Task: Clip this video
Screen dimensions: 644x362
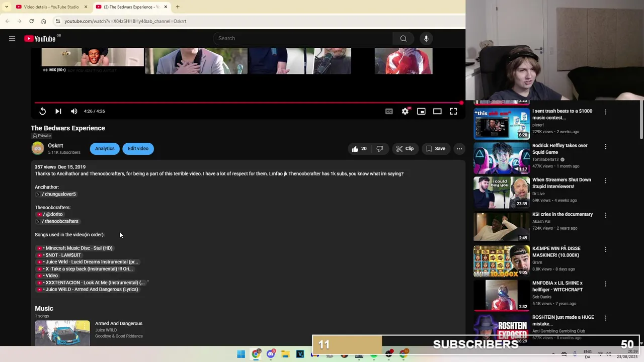Action: pyautogui.click(x=405, y=148)
